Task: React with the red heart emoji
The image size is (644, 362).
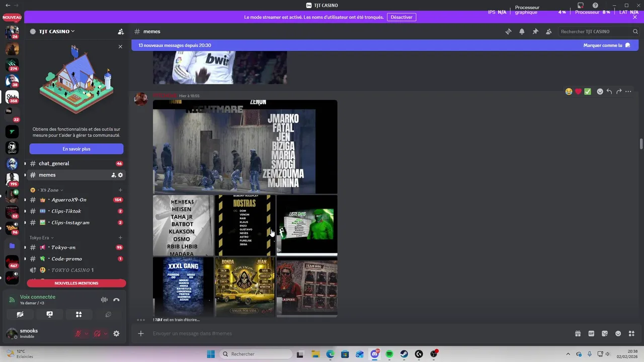Action: tap(578, 92)
